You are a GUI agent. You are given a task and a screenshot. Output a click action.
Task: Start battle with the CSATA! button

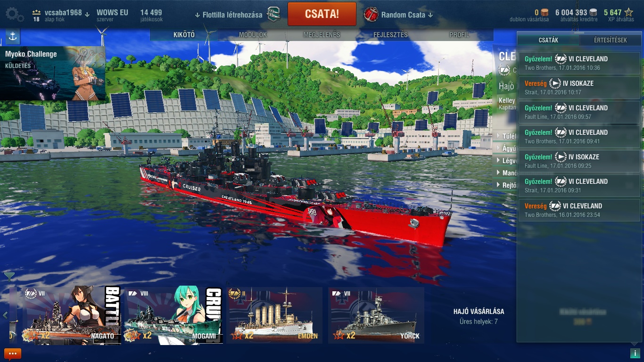322,14
